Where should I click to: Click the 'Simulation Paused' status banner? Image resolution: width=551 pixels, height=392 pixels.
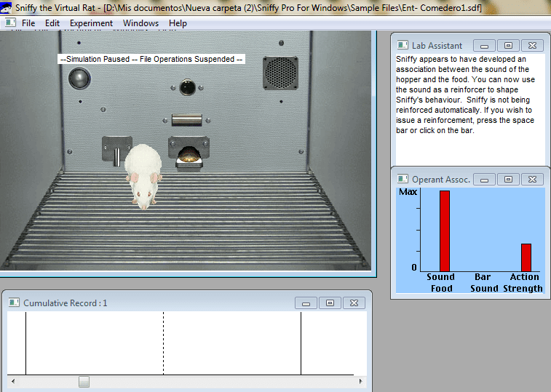coord(151,59)
